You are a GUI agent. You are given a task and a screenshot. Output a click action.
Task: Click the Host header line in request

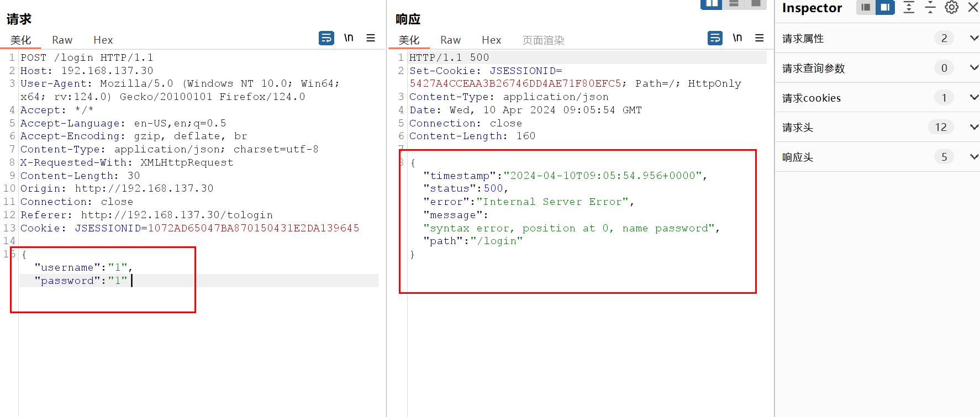point(87,71)
